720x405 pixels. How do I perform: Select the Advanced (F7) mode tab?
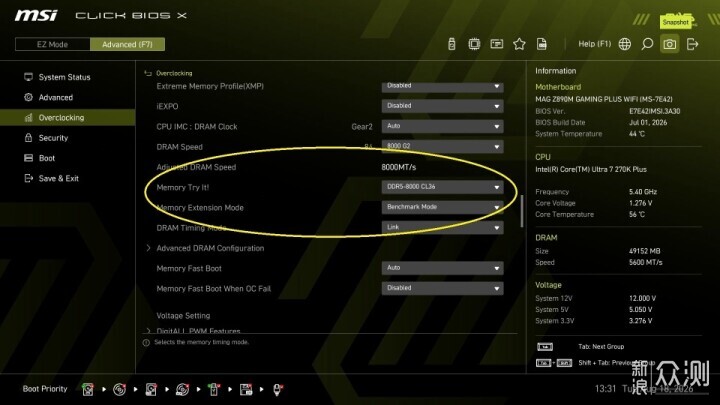point(127,44)
